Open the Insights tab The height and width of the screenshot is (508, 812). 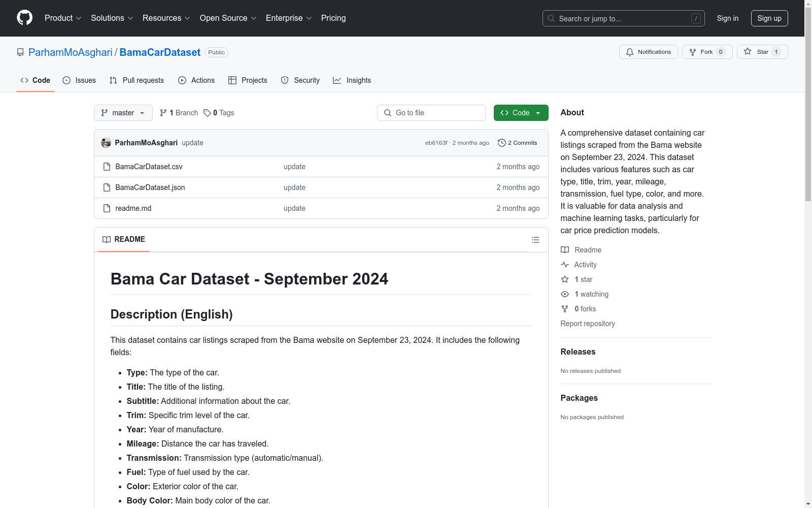click(x=352, y=80)
